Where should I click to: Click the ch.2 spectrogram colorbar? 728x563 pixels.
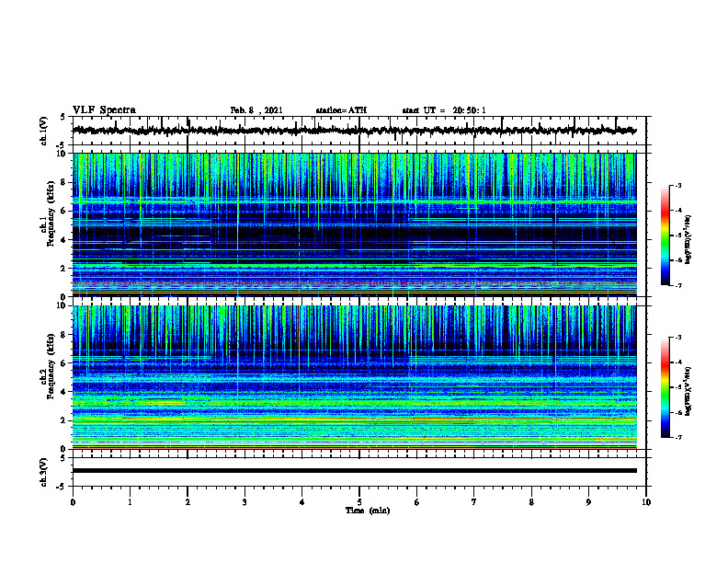(665, 387)
